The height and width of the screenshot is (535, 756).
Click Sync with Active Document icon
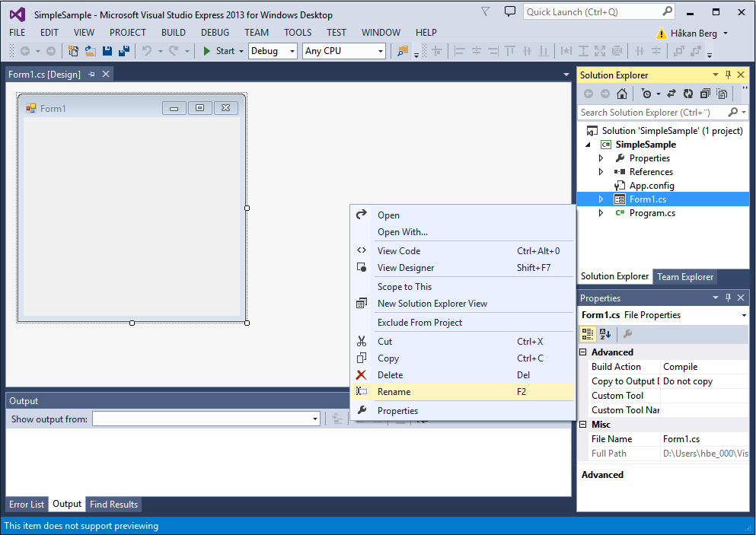(x=671, y=94)
